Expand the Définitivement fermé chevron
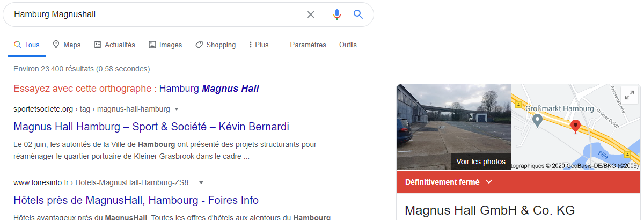Screen dimensions: 644x220 coord(488,182)
